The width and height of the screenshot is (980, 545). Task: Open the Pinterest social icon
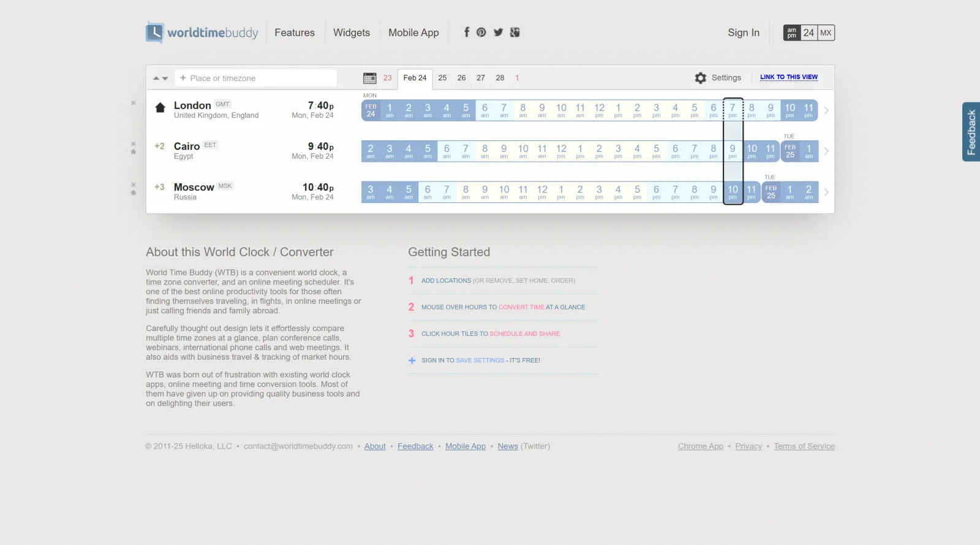[481, 32]
